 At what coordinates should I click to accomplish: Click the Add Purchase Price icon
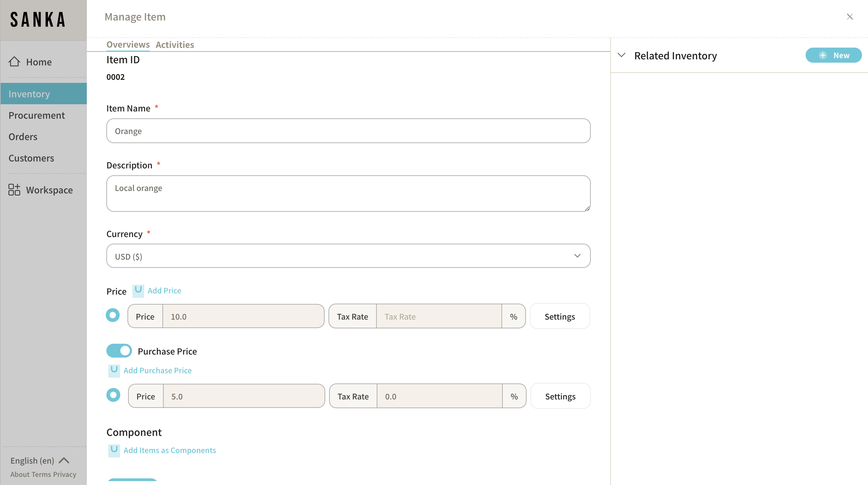point(114,370)
